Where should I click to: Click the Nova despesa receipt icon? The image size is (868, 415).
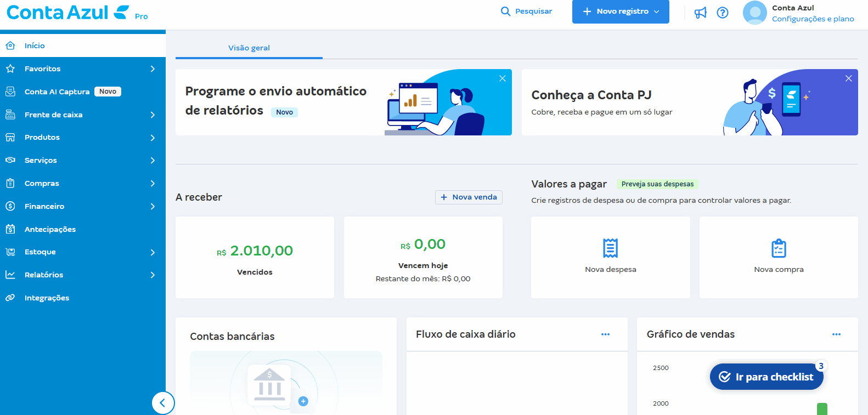(611, 248)
